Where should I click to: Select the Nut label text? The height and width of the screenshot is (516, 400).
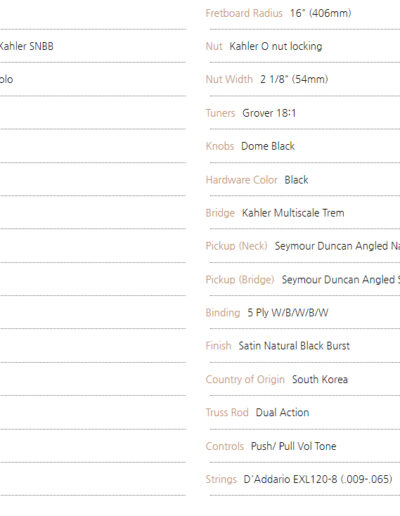214,46
